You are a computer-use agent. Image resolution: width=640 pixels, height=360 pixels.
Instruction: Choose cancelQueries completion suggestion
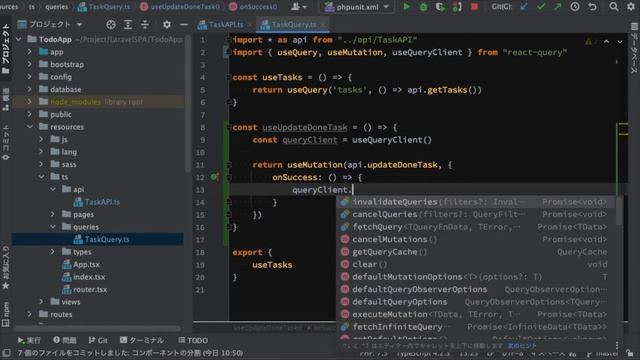click(476, 214)
